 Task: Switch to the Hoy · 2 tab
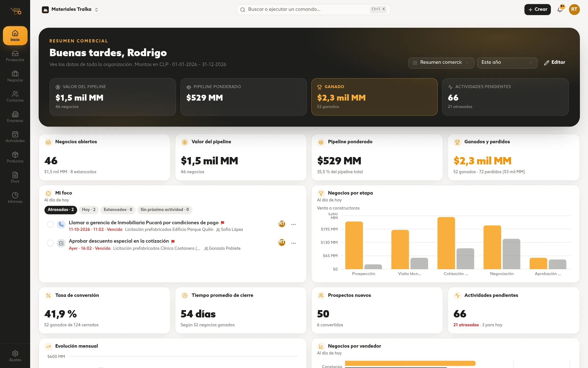click(89, 210)
